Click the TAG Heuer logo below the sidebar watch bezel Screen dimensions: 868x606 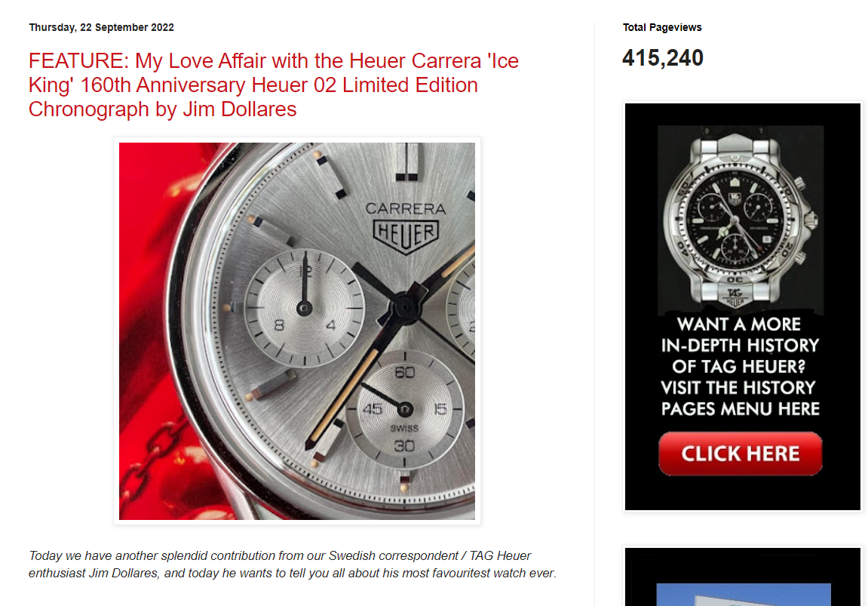click(x=735, y=297)
